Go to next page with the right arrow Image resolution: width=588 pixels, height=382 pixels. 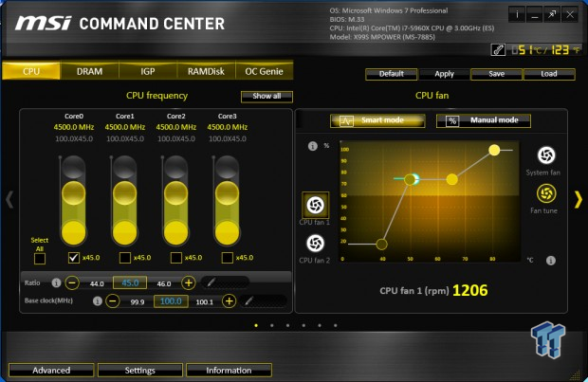click(579, 199)
